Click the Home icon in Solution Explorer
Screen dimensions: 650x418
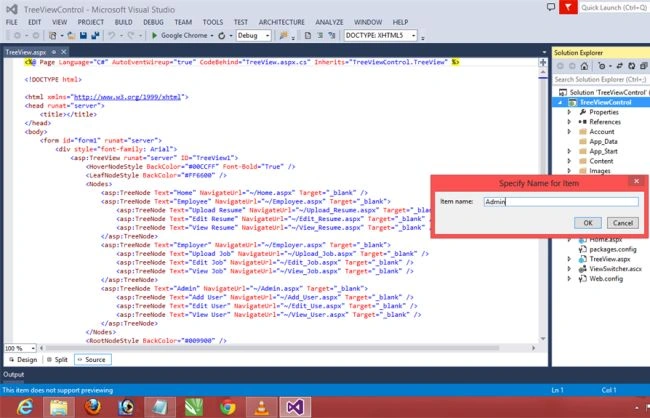584,66
